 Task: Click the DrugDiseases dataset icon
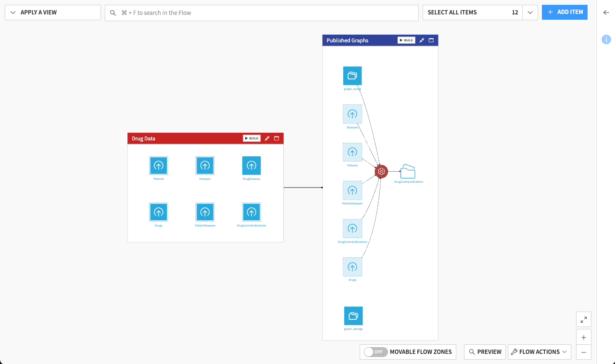tap(251, 166)
